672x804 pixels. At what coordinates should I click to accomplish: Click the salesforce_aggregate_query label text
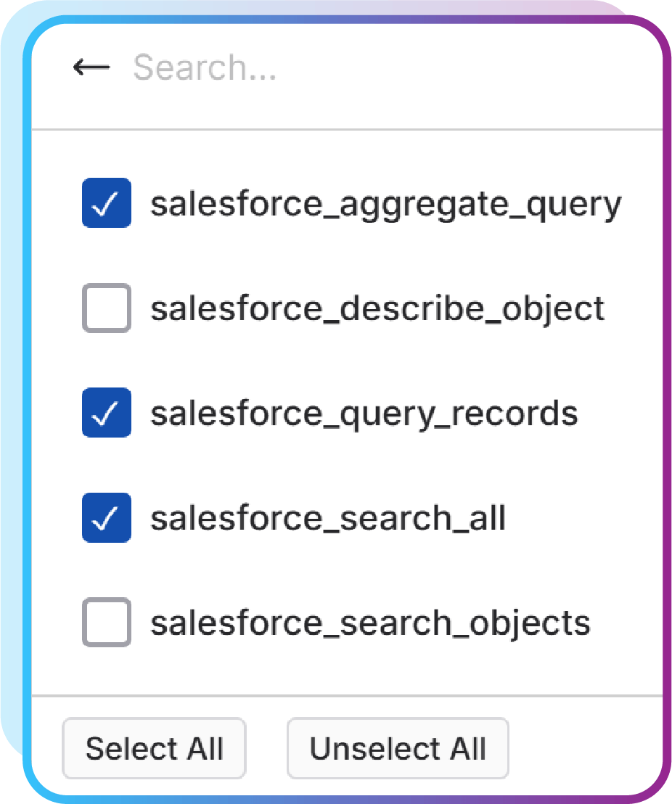(385, 204)
